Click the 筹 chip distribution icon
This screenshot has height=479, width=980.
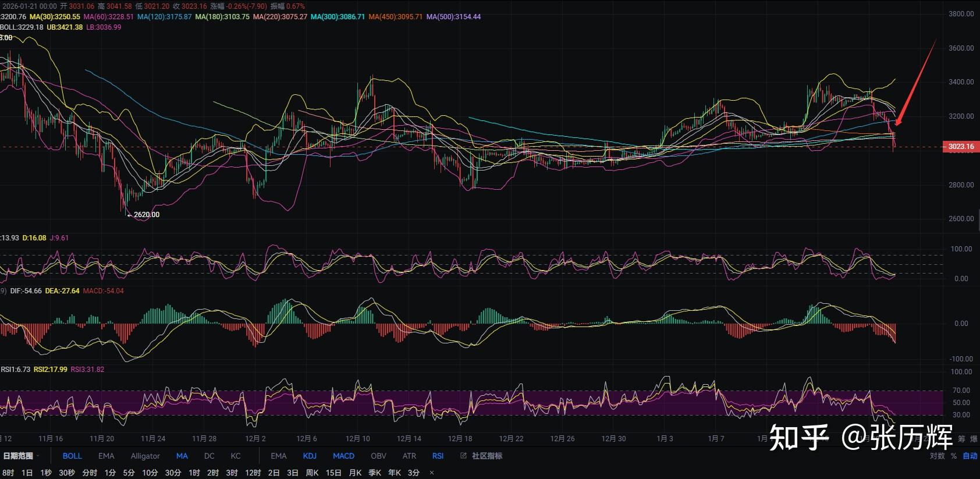coord(961,439)
